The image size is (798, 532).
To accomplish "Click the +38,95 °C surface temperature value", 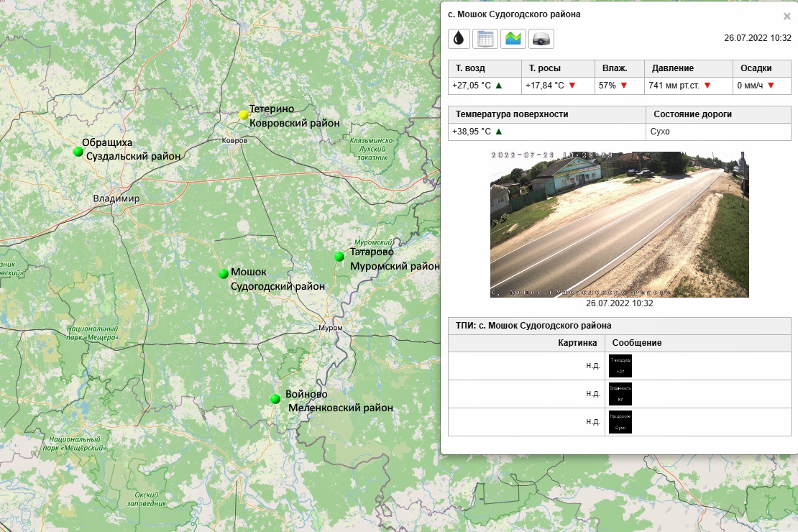I will click(x=472, y=132).
